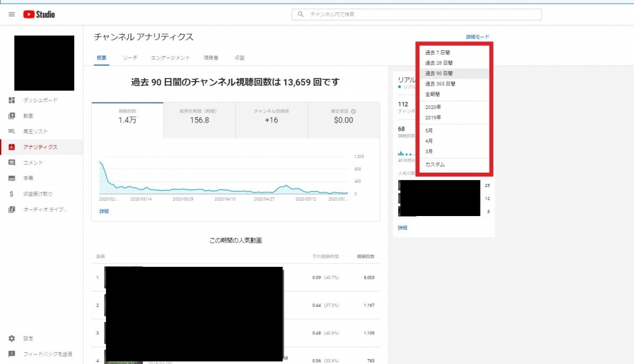This screenshot has height=364, width=634.
Task: Switch to the エンゲージメント tab
Action: (x=170, y=58)
